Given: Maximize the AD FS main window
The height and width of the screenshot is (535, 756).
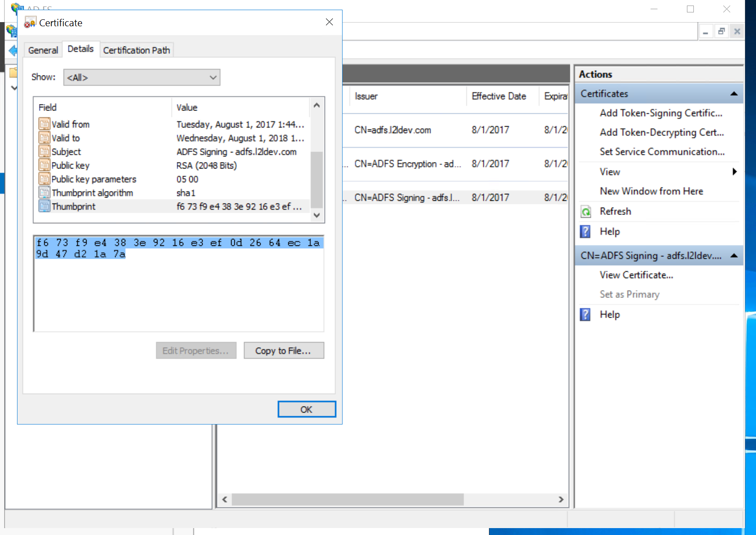Looking at the screenshot, I should point(690,9).
